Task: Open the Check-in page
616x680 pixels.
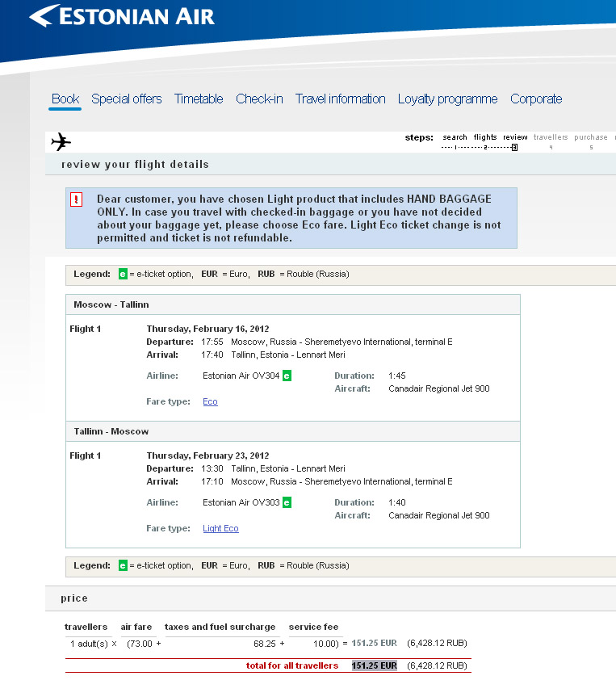Action: coord(259,99)
